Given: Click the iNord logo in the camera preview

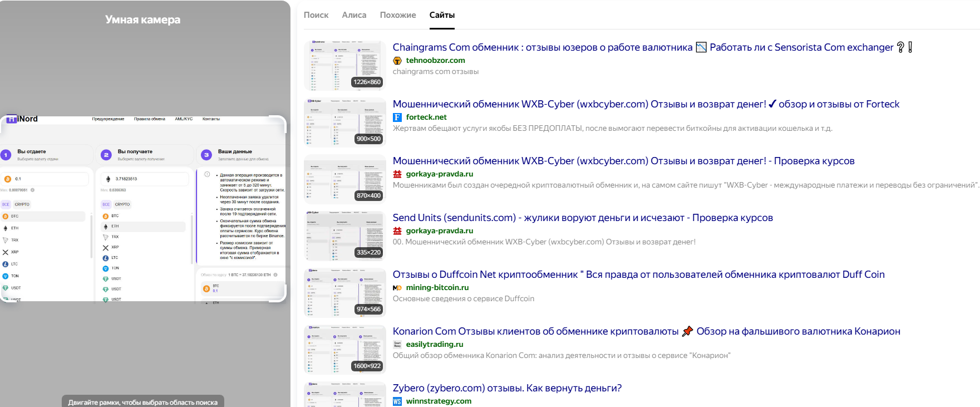Looking at the screenshot, I should (x=22, y=119).
